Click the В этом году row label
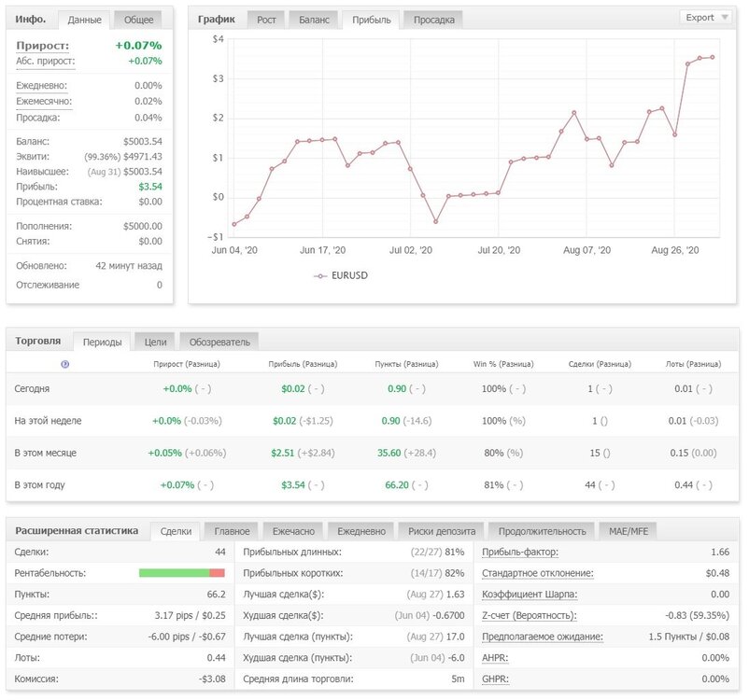Screen dimensions: 749x700 pyautogui.click(x=39, y=484)
